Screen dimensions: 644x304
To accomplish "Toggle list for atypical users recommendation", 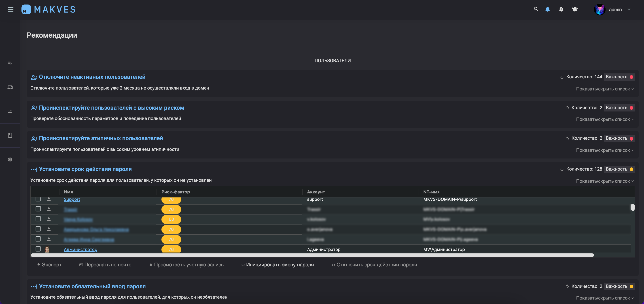I will (604, 150).
